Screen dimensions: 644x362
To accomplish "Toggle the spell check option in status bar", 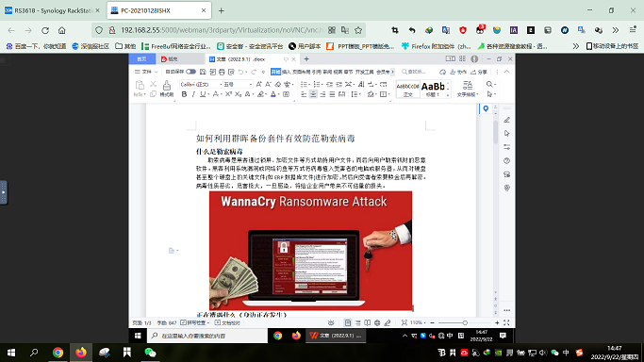I will [x=194, y=323].
